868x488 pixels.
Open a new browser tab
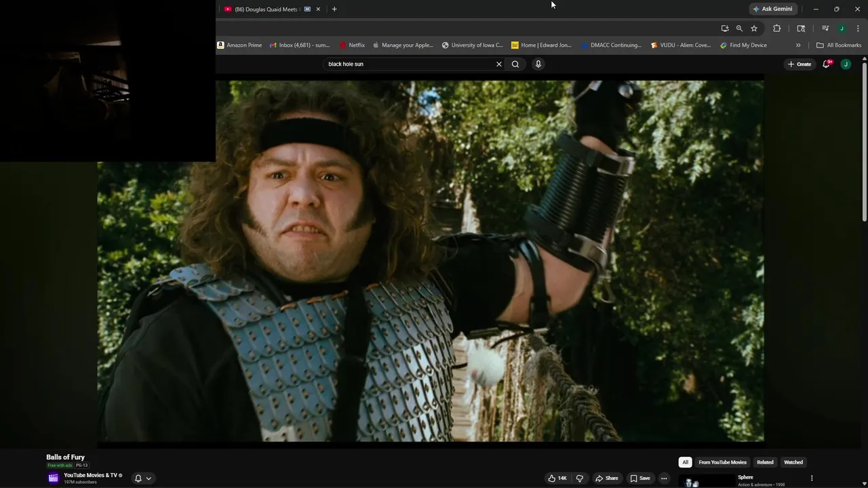(334, 9)
